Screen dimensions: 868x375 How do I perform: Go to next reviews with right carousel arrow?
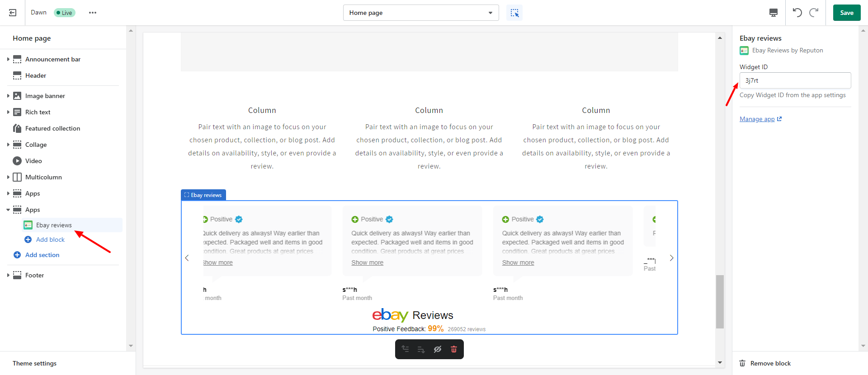[672, 258]
